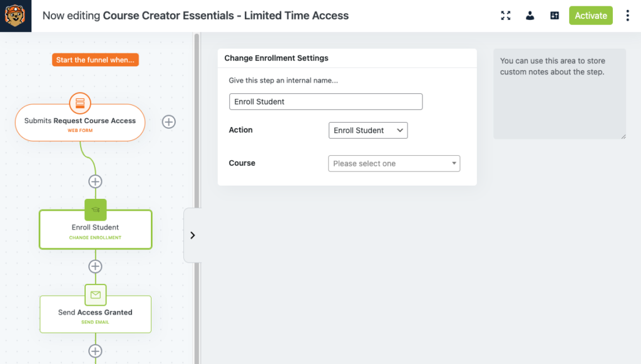Viewport: 641px width, 364px height.
Task: Click 'Start the funnel when...' label
Action: 95,59
